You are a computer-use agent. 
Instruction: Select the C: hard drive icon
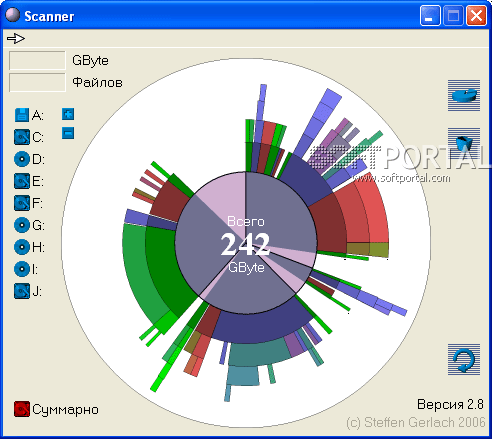point(22,137)
